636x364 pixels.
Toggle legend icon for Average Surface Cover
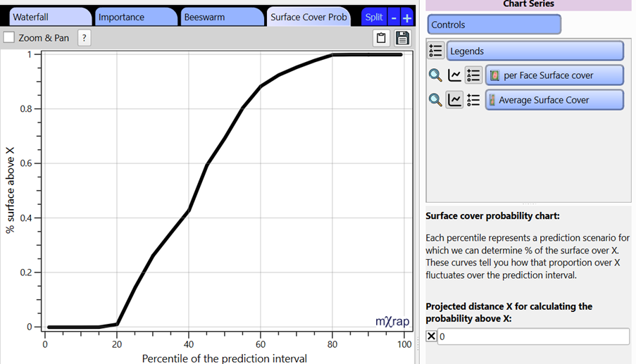(473, 100)
